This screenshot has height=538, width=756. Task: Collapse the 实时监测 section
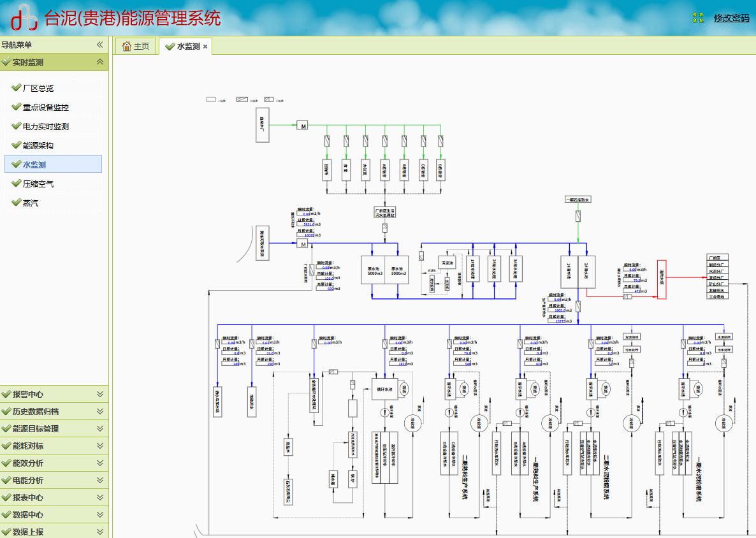[99, 62]
